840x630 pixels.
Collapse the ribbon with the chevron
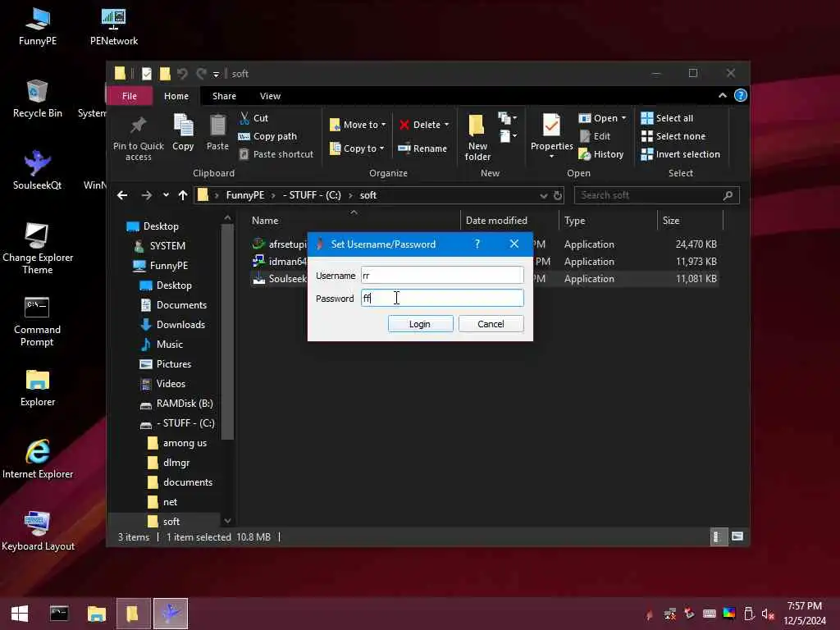pyautogui.click(x=722, y=95)
